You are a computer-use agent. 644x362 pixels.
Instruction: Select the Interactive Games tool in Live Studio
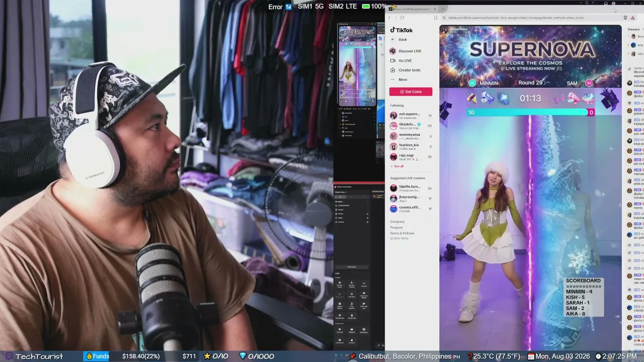click(x=364, y=294)
